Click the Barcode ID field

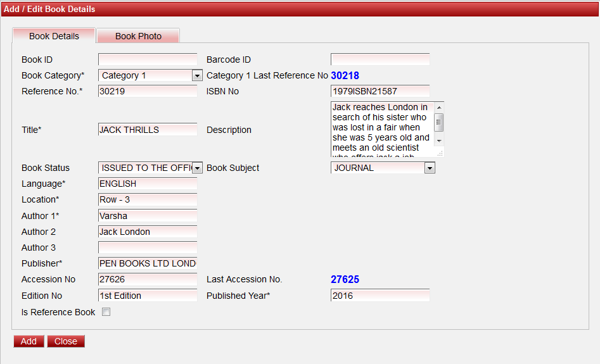(x=380, y=60)
